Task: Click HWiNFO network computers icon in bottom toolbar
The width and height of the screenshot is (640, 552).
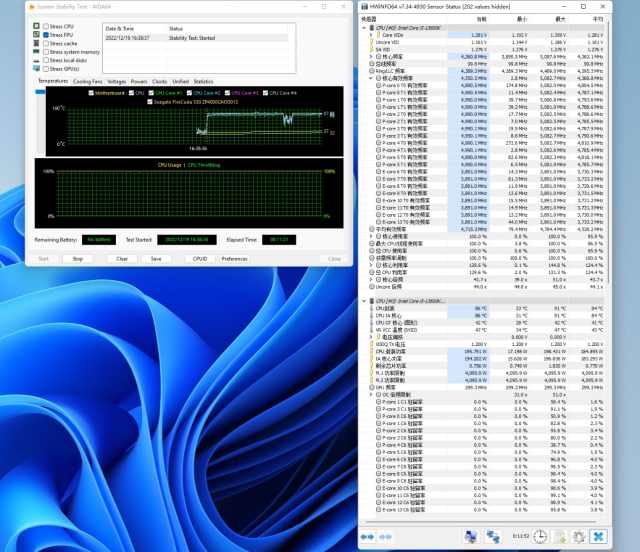Action: click(x=471, y=536)
